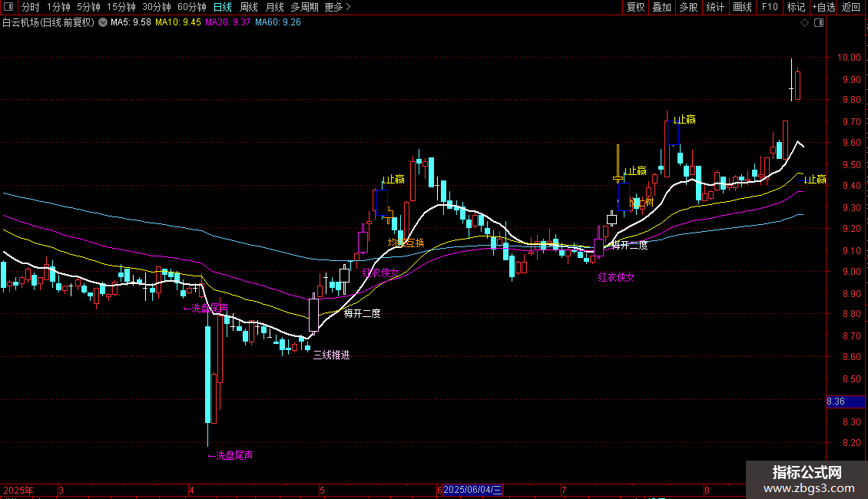868x499 pixels.
Task: Select the 1分钟 period tab
Action: pos(58,7)
